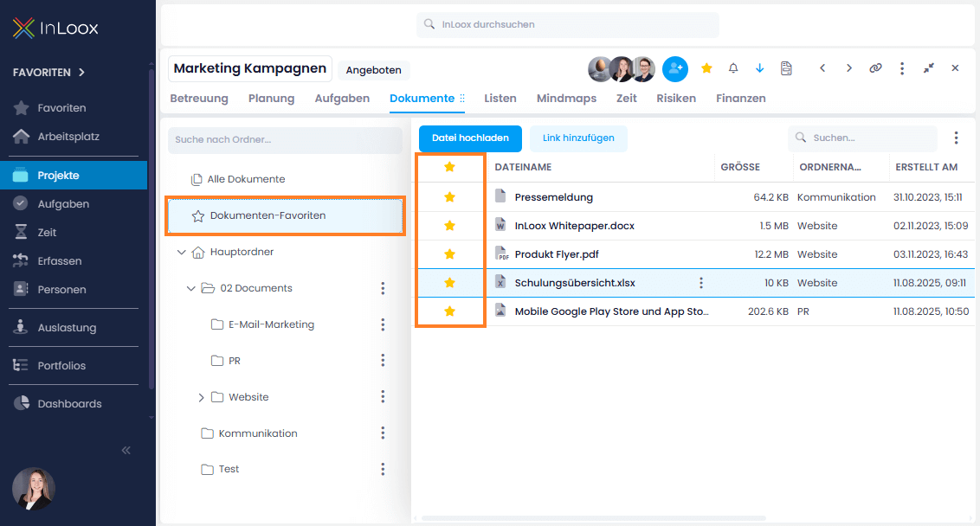Unfavorite Pressemeldung by its star

click(449, 196)
